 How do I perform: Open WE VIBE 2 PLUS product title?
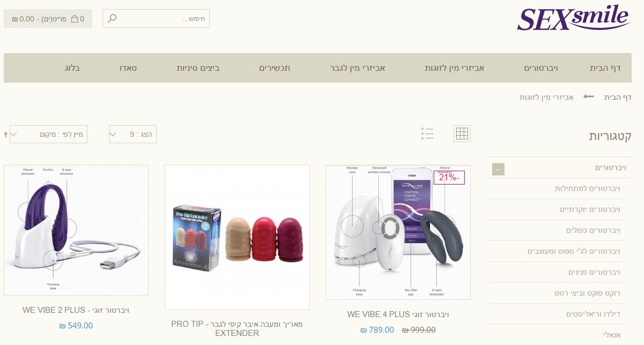[x=76, y=310]
